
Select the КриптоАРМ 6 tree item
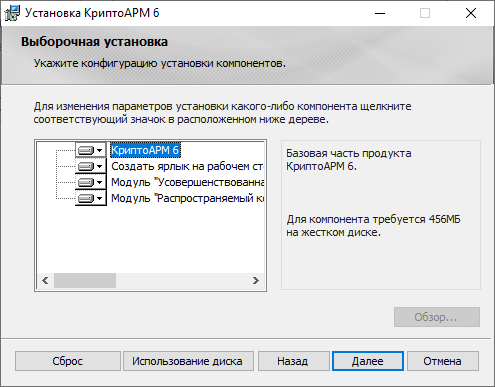[145, 150]
